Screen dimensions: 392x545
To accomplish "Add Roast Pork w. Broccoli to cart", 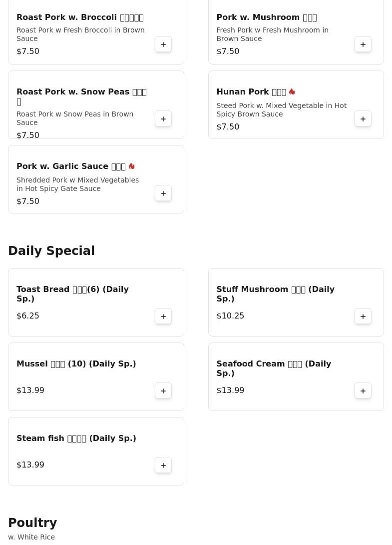I will pos(163,44).
